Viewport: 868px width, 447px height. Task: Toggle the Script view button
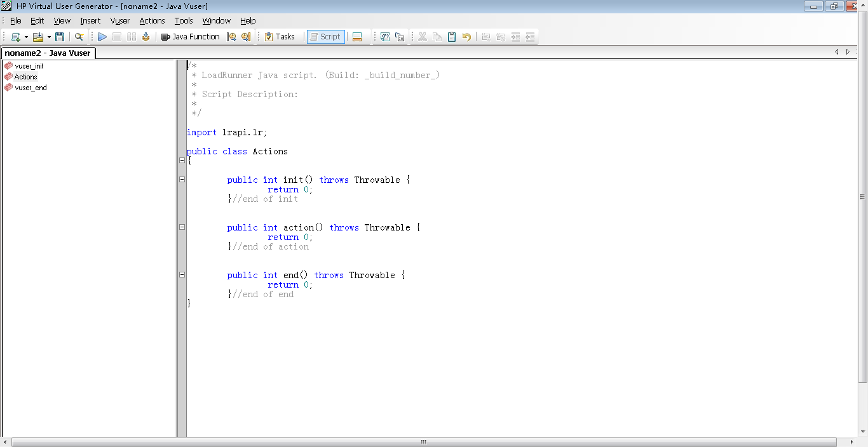click(326, 37)
